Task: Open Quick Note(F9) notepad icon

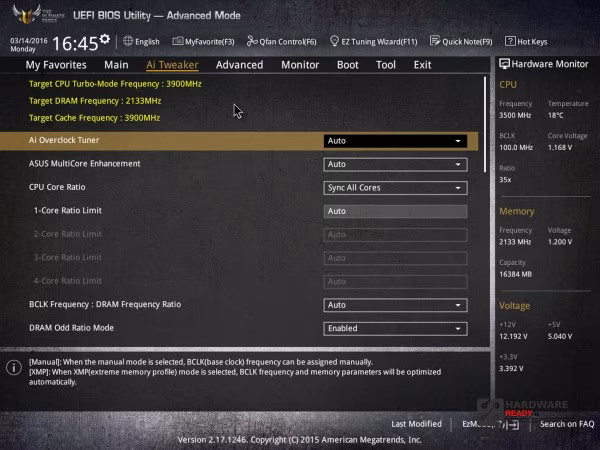Action: point(435,41)
